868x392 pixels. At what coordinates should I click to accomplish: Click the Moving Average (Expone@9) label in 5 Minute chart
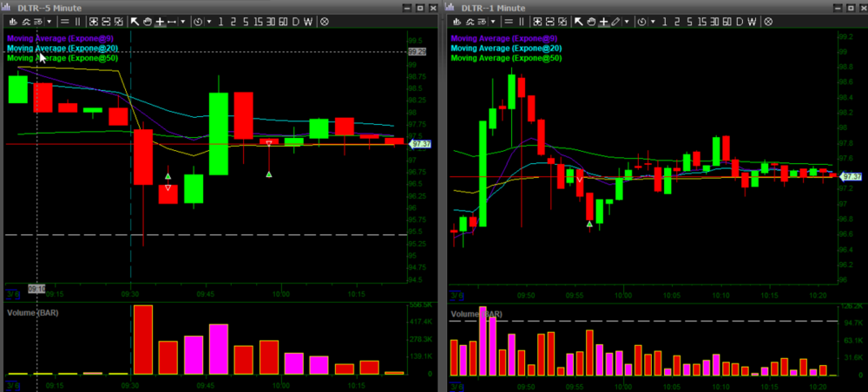(x=62, y=38)
